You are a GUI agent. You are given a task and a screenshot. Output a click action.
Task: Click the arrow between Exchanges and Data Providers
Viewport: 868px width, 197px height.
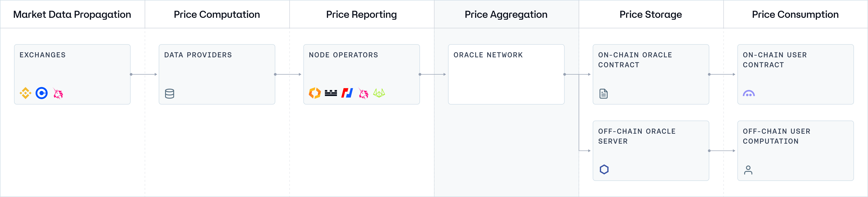(144, 74)
